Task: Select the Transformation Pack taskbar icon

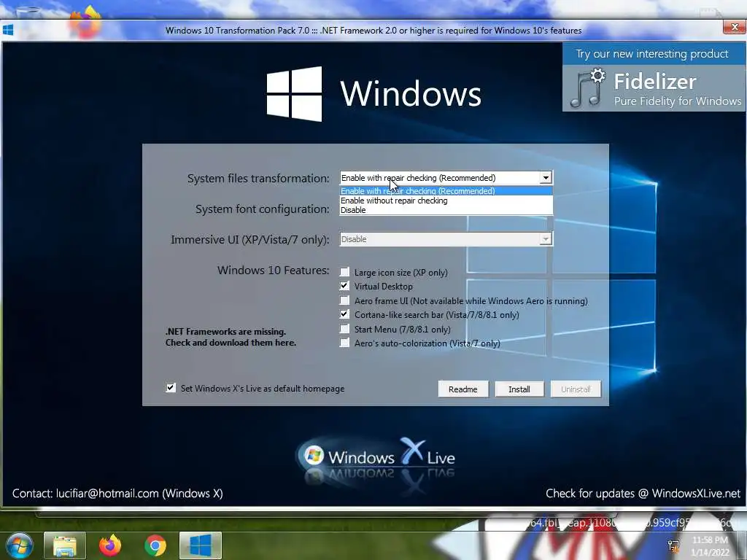Action: pos(201,545)
